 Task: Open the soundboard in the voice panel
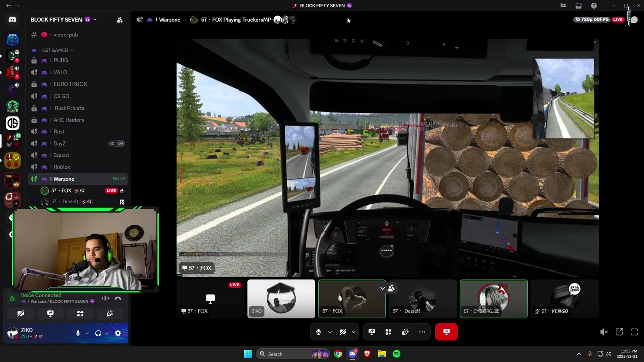tap(110, 313)
